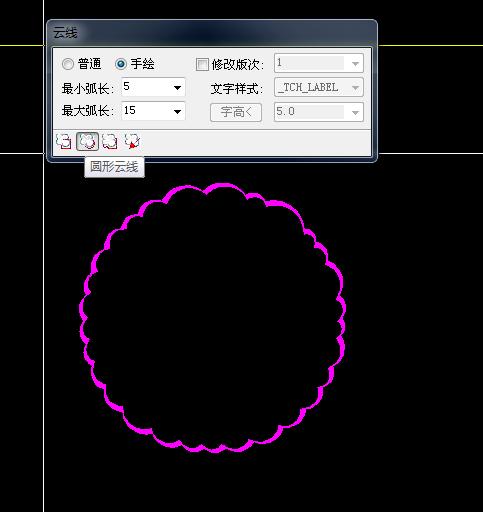The image size is (483, 512).
Task: Select the 普通 radio button
Action: tap(68, 64)
